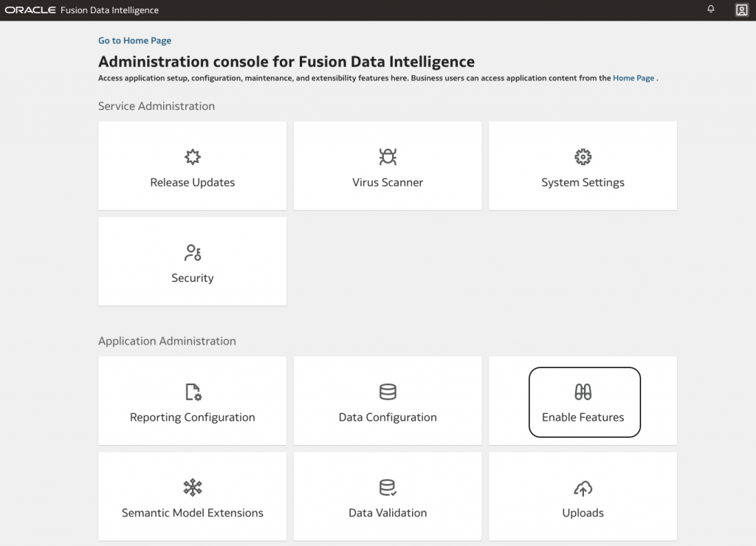Click the inline Home Page link
Viewport: 756px width, 546px height.
pos(633,77)
